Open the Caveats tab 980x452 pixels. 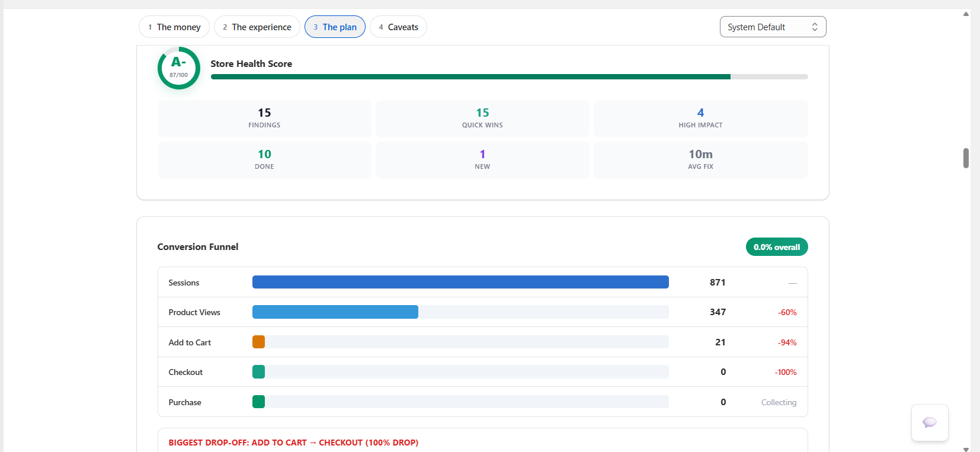point(398,27)
